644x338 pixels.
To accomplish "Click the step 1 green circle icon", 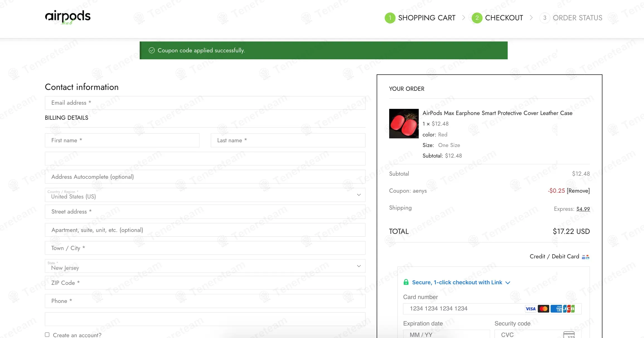I will pos(390,18).
